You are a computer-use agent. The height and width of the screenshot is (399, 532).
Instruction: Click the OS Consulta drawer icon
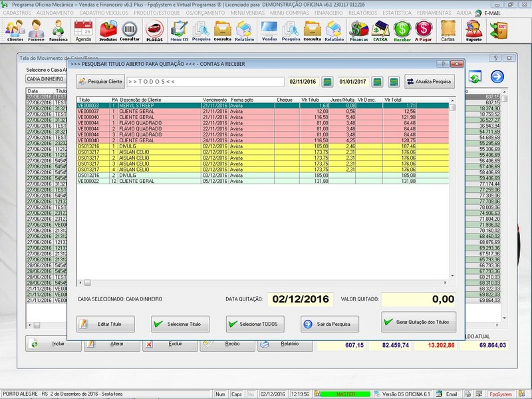click(223, 30)
